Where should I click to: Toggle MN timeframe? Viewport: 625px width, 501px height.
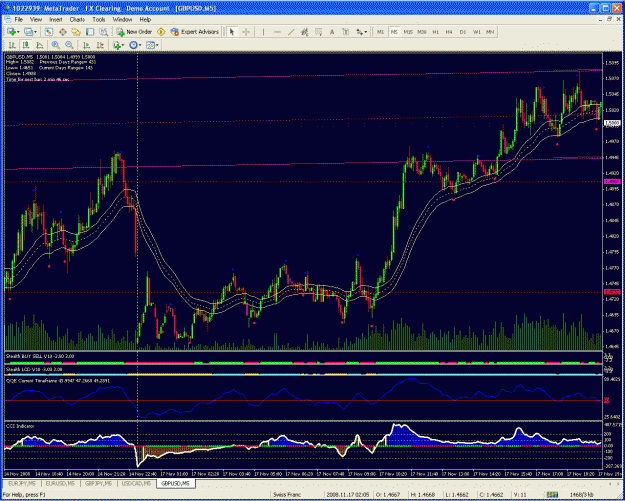(490, 32)
